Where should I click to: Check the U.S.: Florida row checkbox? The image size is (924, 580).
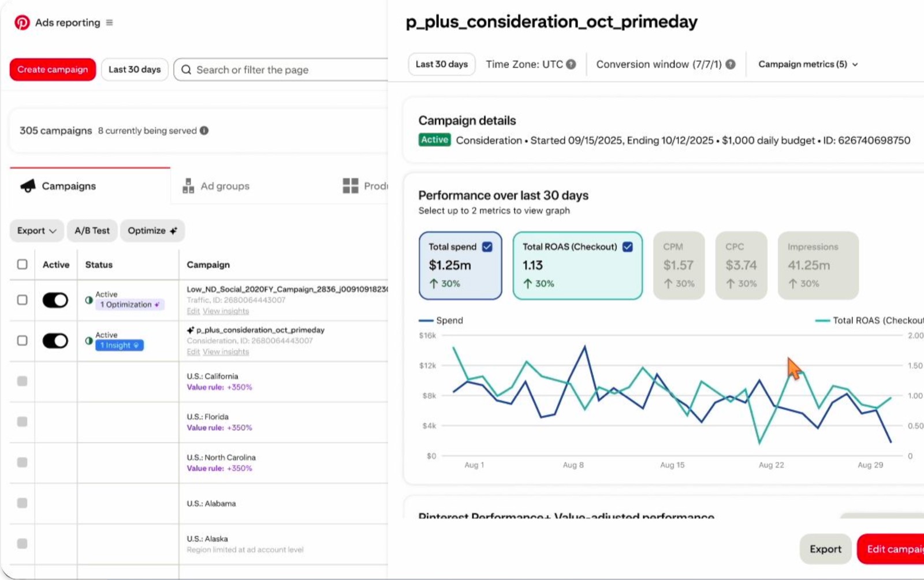point(22,422)
